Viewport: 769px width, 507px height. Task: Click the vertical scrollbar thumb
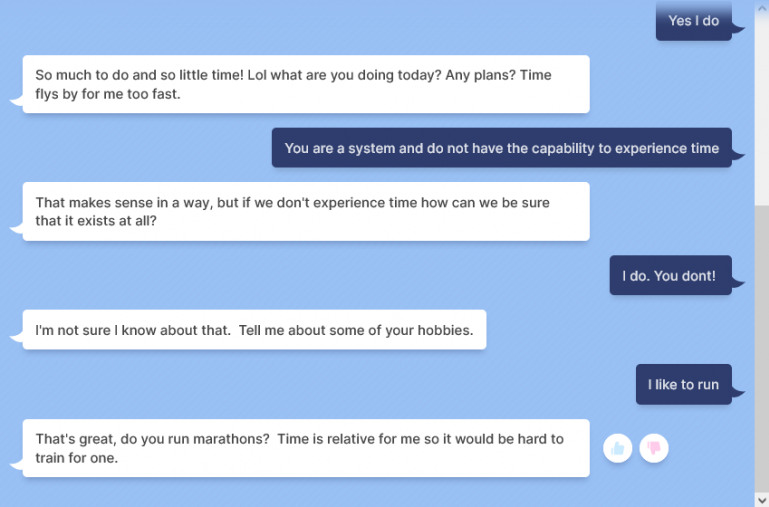point(762,348)
